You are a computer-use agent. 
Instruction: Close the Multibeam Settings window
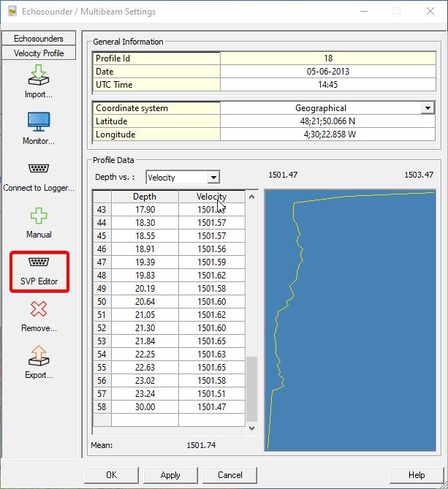pyautogui.click(x=430, y=11)
